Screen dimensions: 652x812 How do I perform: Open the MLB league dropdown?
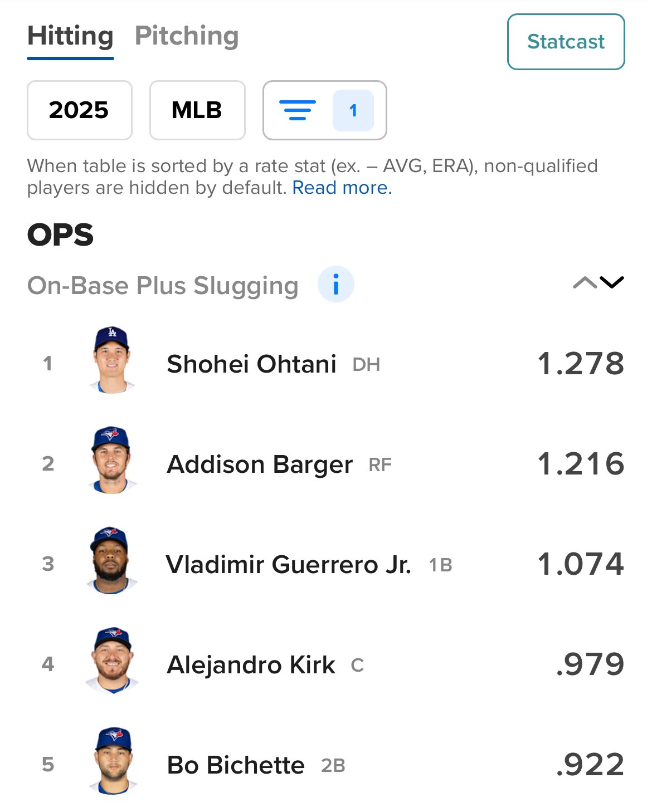[197, 110]
